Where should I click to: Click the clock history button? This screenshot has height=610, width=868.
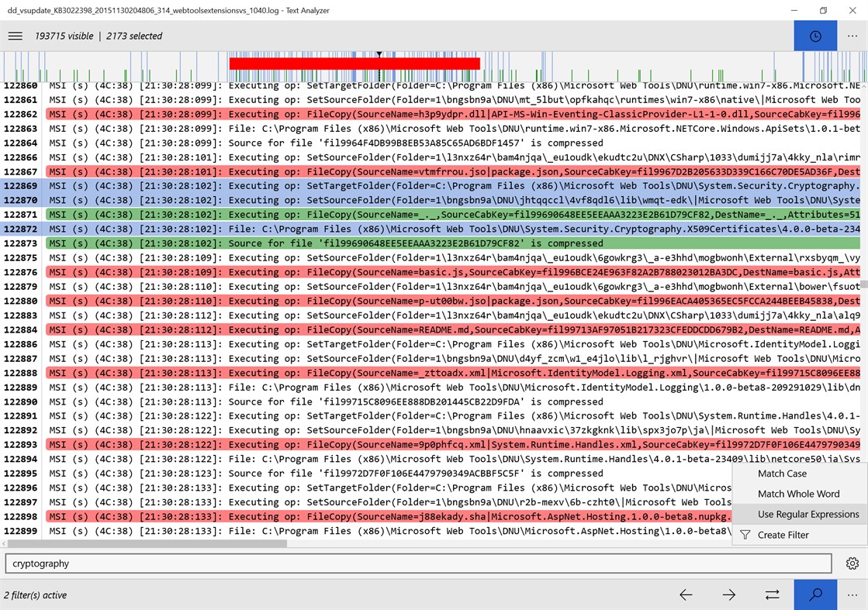(x=815, y=36)
